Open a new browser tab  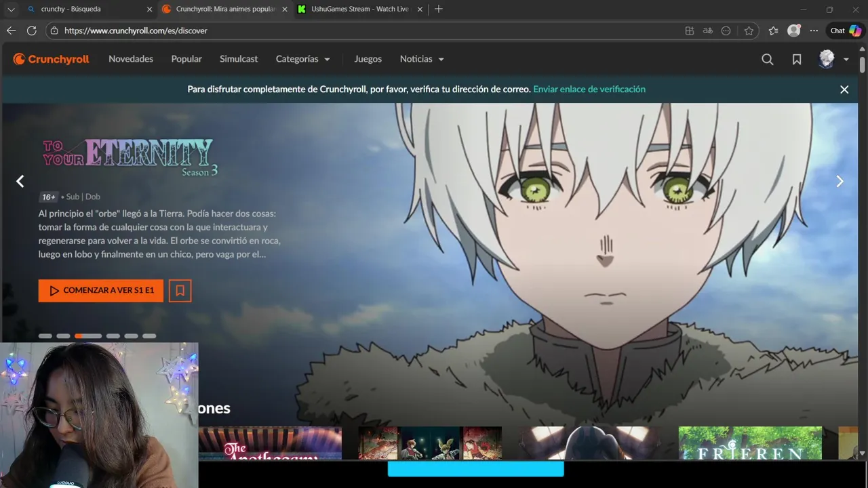point(439,9)
